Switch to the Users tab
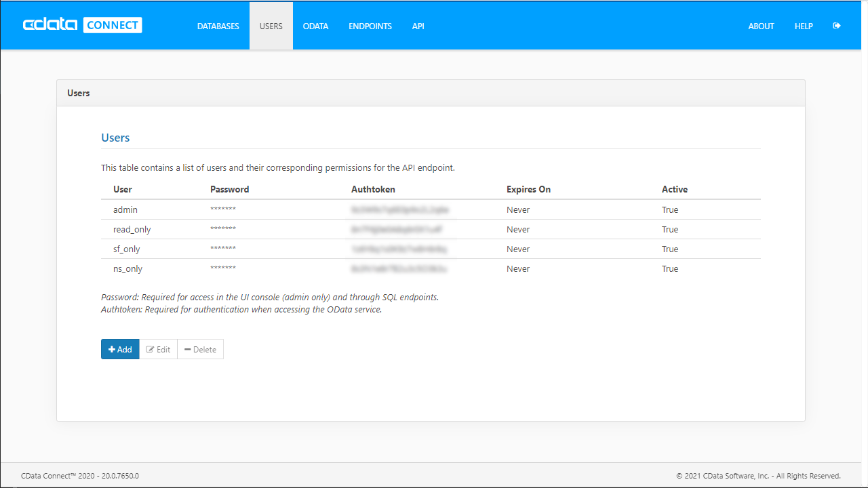 coord(271,26)
